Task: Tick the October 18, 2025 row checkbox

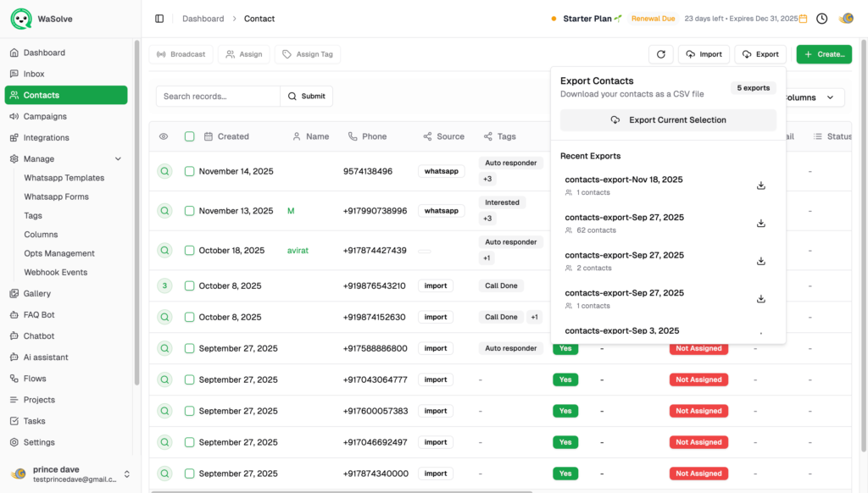Action: pyautogui.click(x=190, y=251)
